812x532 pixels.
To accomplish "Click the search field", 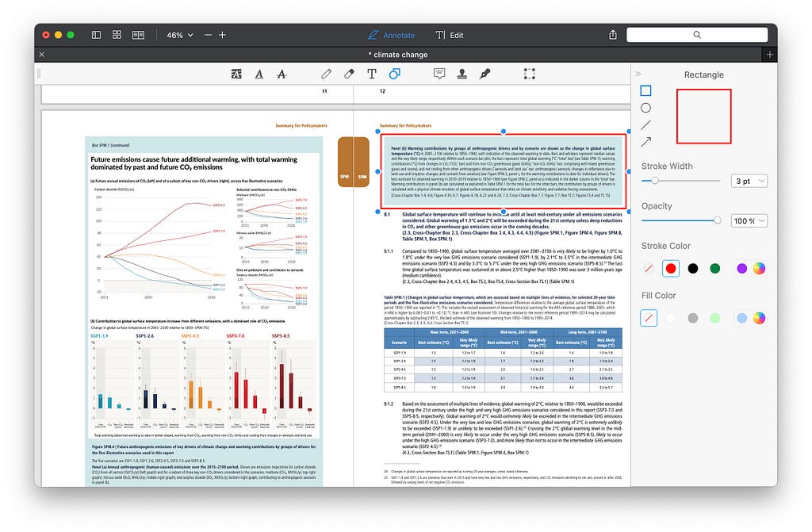I will tap(696, 35).
